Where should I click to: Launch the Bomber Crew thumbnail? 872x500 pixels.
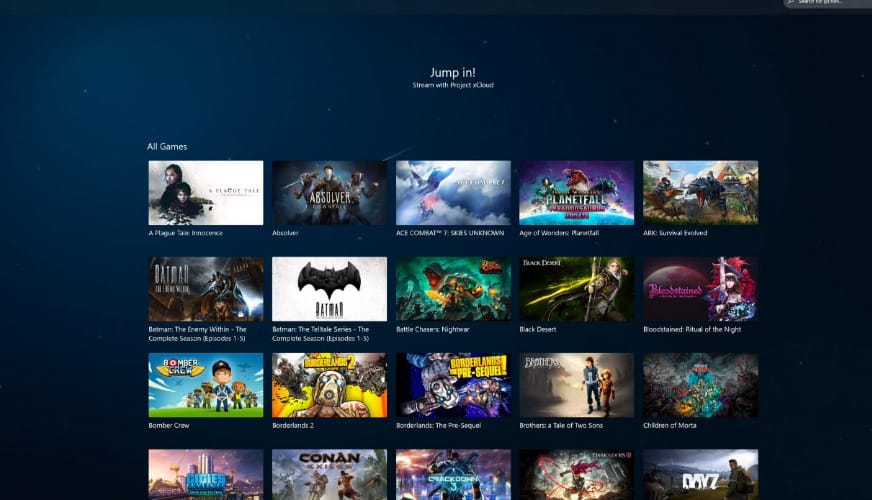click(x=206, y=385)
